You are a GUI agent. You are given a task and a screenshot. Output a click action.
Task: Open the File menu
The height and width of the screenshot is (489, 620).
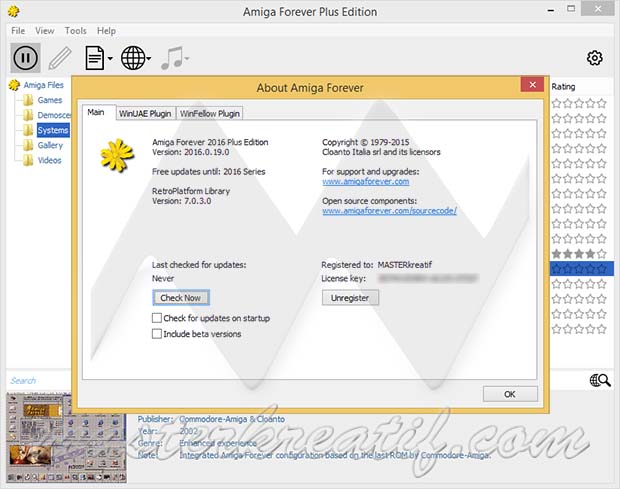click(x=18, y=31)
